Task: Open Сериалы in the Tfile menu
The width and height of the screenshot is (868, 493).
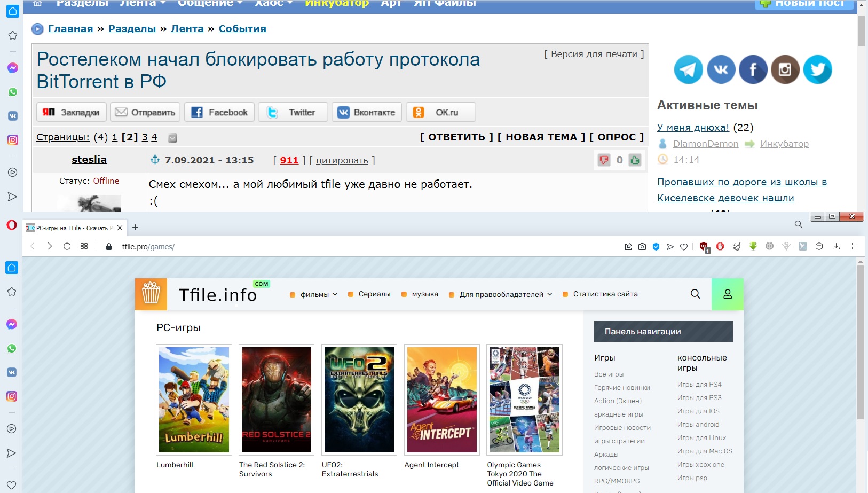Action: click(375, 294)
